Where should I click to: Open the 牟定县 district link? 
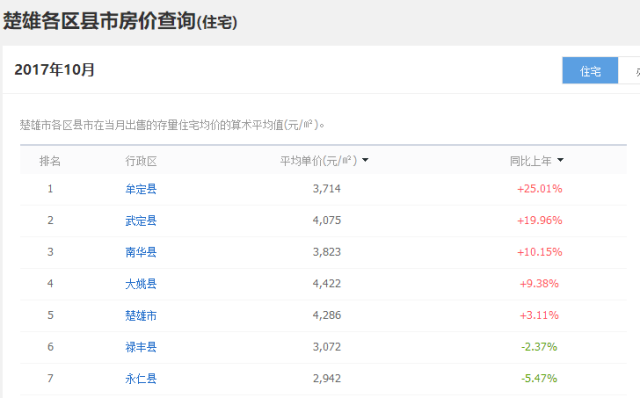(141, 189)
